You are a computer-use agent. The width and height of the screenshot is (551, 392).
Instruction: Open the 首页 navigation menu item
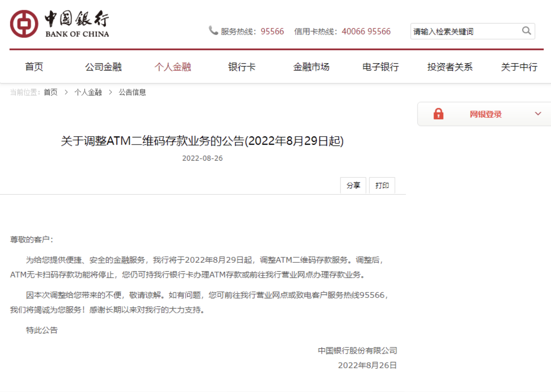34,67
